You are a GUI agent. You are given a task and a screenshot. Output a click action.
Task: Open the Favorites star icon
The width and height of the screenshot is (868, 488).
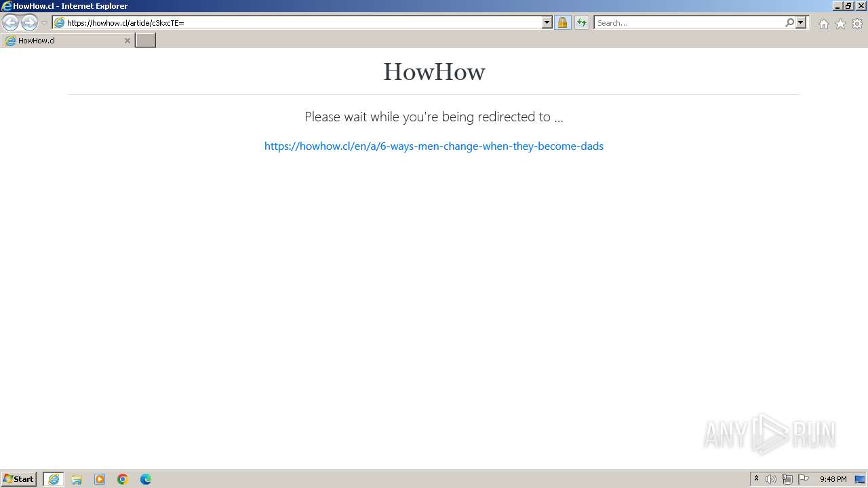point(840,24)
